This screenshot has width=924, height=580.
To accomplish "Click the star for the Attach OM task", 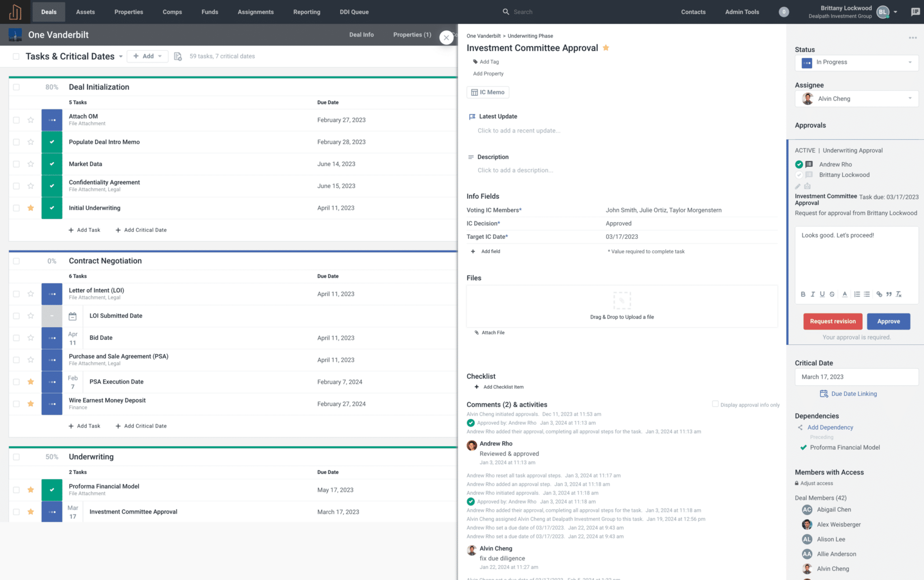I will [31, 120].
